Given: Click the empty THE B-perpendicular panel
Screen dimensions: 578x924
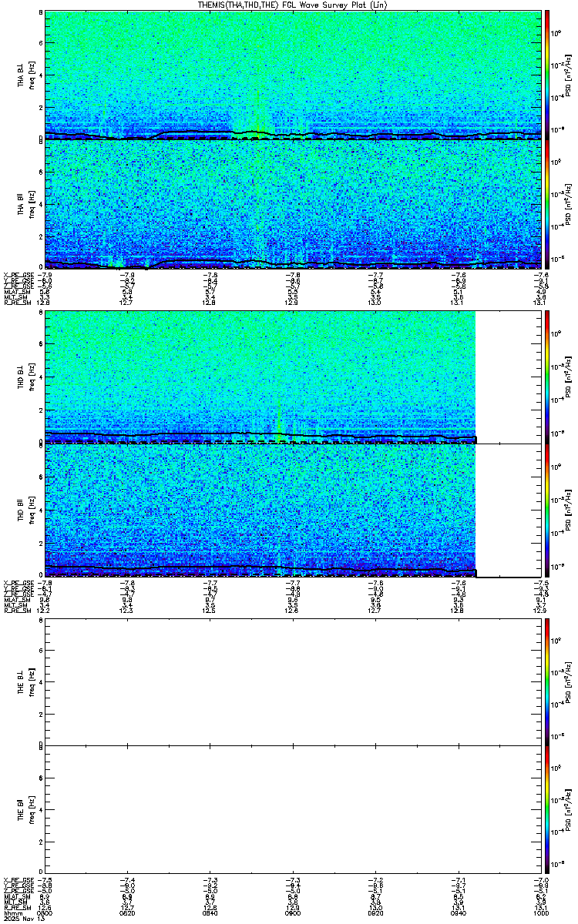Looking at the screenshot, I should [293, 681].
